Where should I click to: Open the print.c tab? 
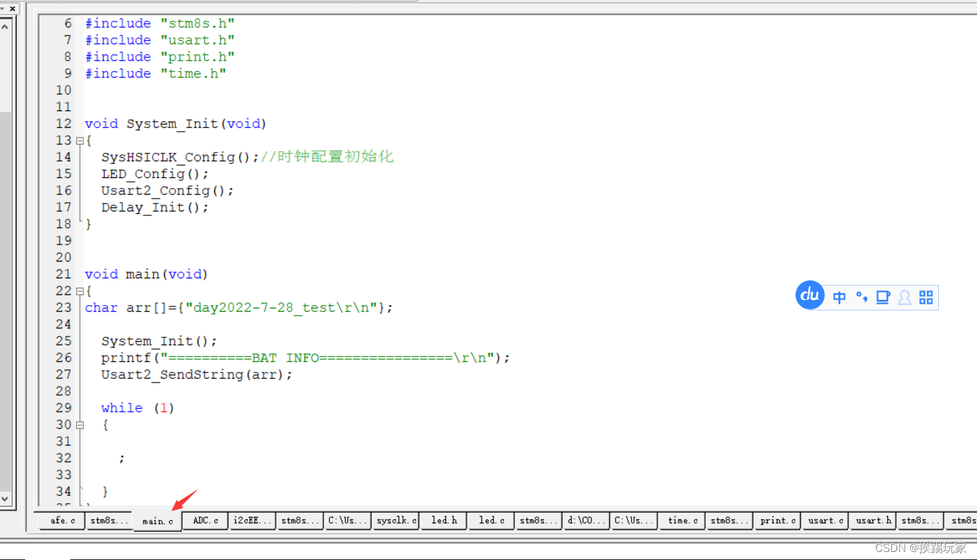coord(777,521)
